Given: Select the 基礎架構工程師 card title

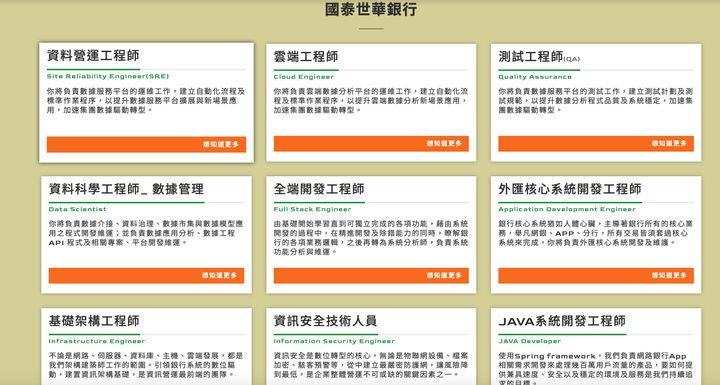Looking at the screenshot, I should pos(94,321).
